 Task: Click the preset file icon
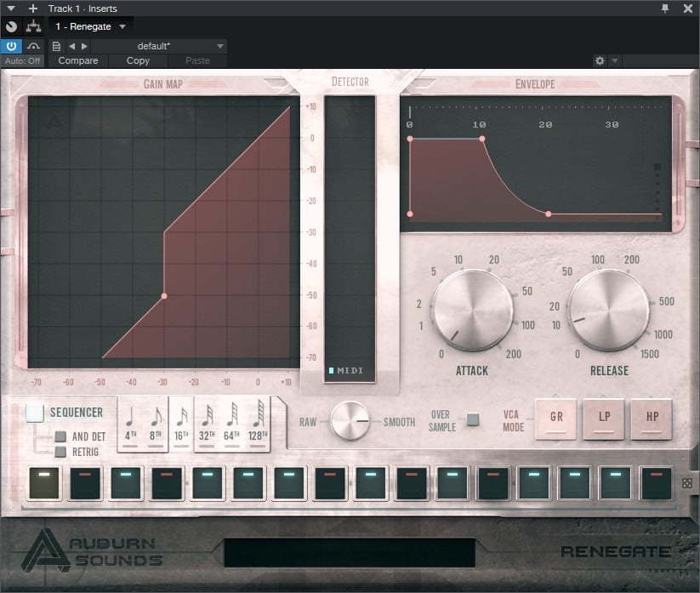[56, 46]
